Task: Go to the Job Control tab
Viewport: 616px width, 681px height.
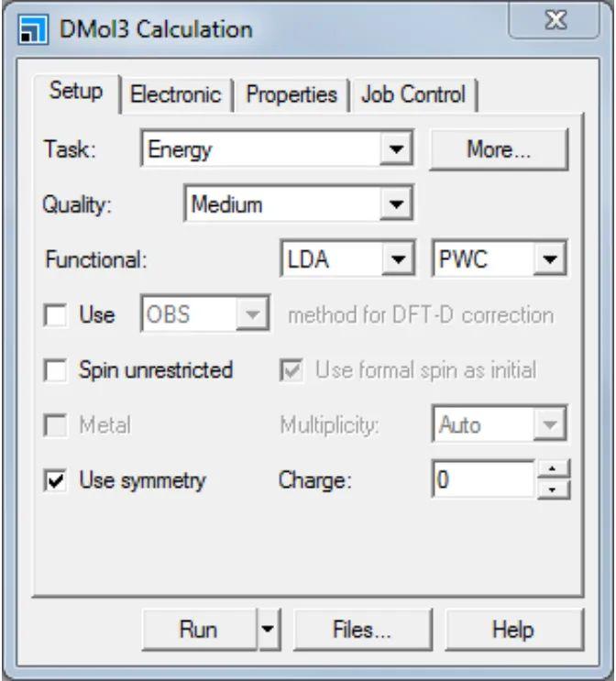Action: pos(413,94)
